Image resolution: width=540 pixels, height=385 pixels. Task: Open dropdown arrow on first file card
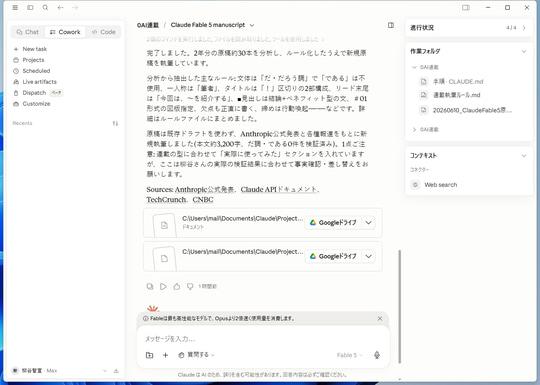368,223
